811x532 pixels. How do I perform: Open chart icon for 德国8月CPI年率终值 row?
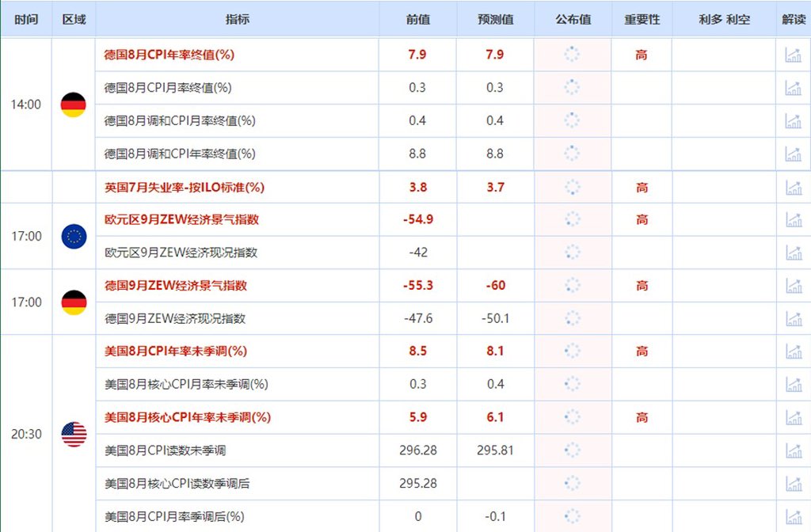pos(793,55)
